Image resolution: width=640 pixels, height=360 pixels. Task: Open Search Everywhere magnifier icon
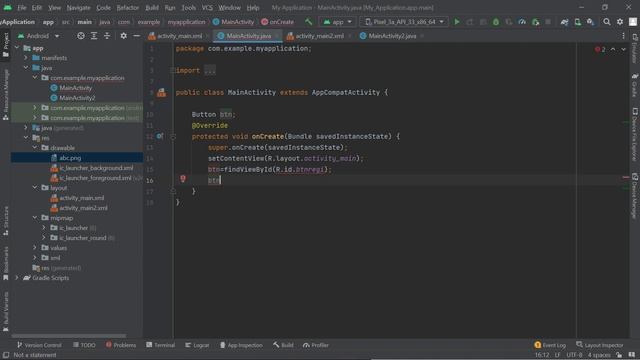[607, 22]
